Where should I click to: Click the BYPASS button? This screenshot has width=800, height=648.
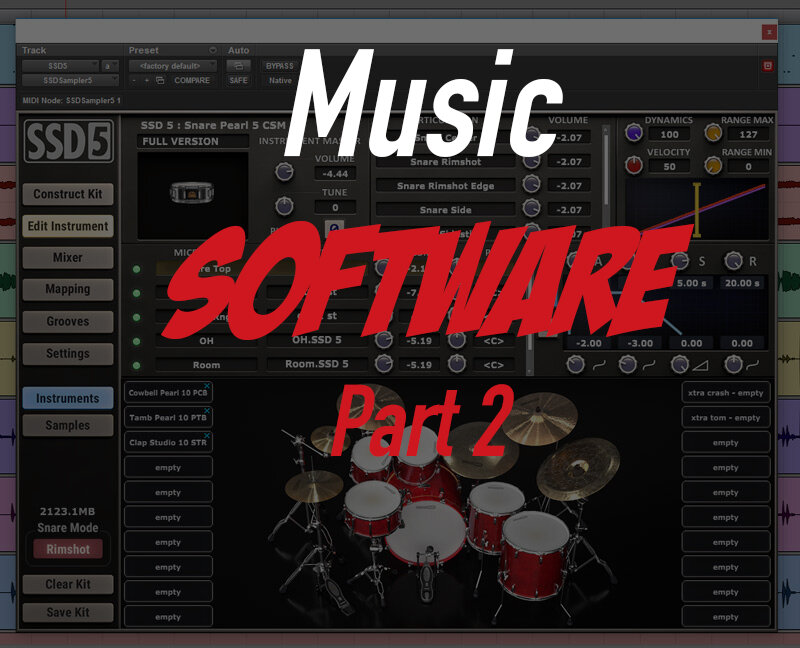pyautogui.click(x=280, y=66)
